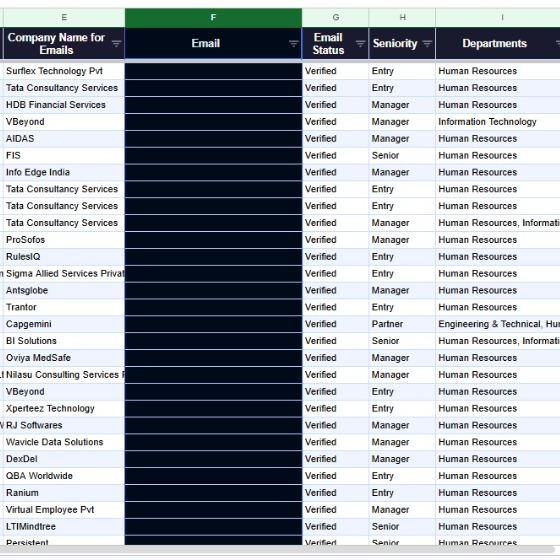Open filter dropdown for Seniority column

coord(427,44)
